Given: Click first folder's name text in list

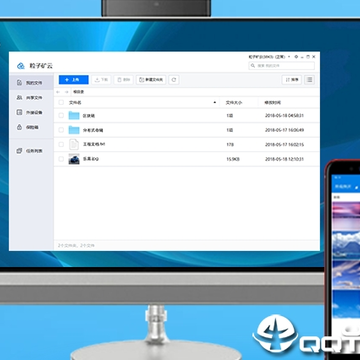Looking at the screenshot, I should pyautogui.click(x=89, y=116).
